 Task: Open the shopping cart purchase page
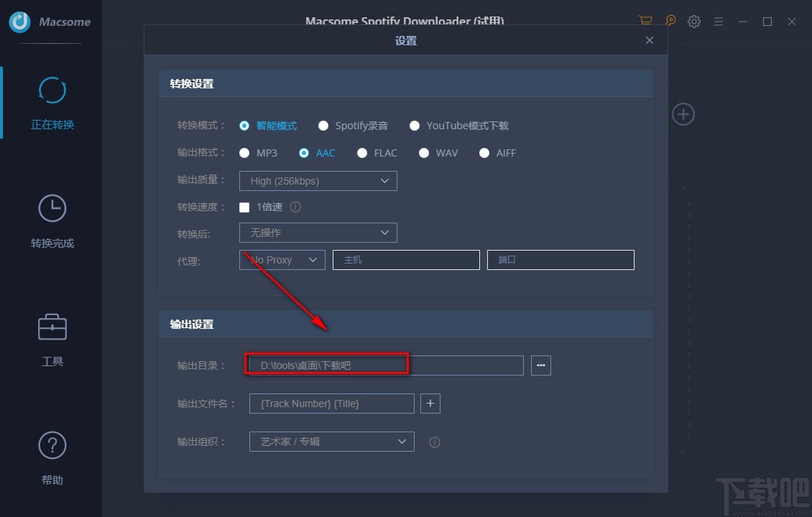(645, 21)
